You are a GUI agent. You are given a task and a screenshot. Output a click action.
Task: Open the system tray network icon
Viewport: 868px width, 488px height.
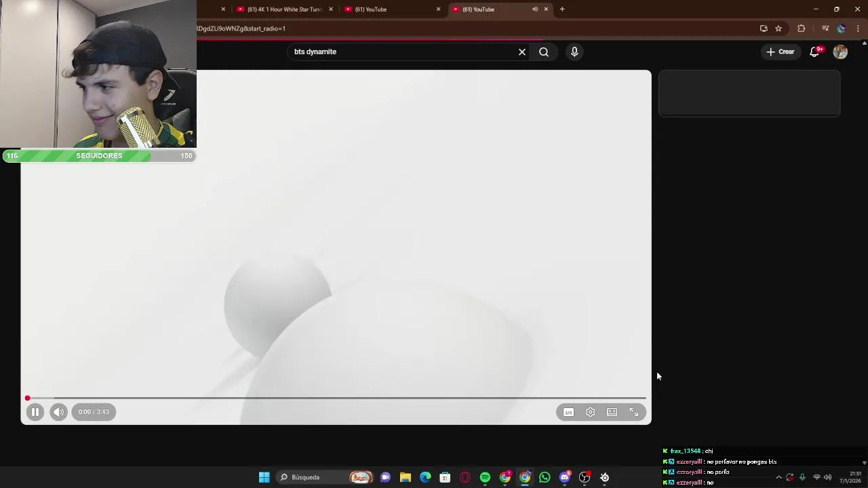click(816, 477)
